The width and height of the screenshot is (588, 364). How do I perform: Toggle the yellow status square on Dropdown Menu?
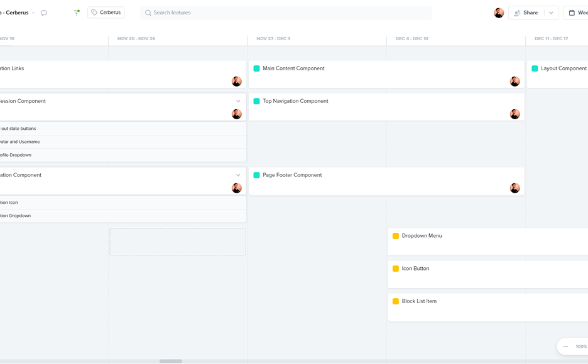(395, 235)
